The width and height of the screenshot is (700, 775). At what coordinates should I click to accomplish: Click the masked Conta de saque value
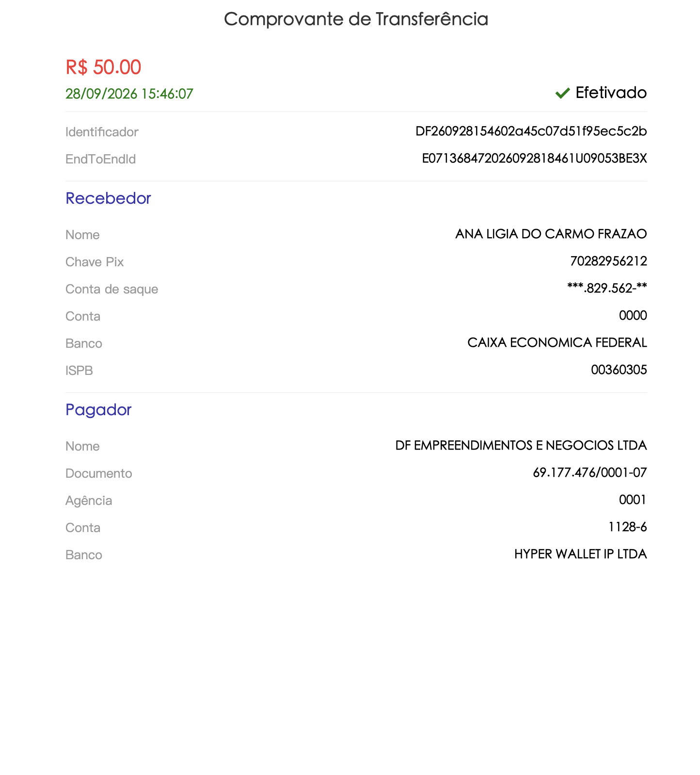click(x=607, y=288)
